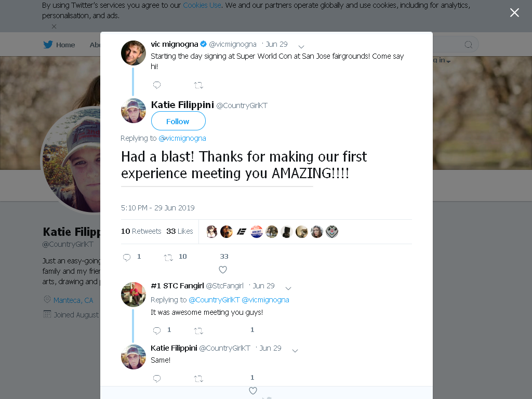This screenshot has height=399, width=532.
Task: Click retweet icon showing 10 on main tweet
Action: click(168, 258)
